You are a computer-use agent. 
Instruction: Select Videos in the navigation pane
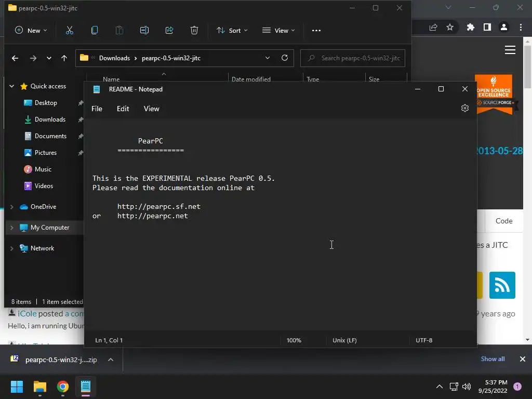point(44,186)
